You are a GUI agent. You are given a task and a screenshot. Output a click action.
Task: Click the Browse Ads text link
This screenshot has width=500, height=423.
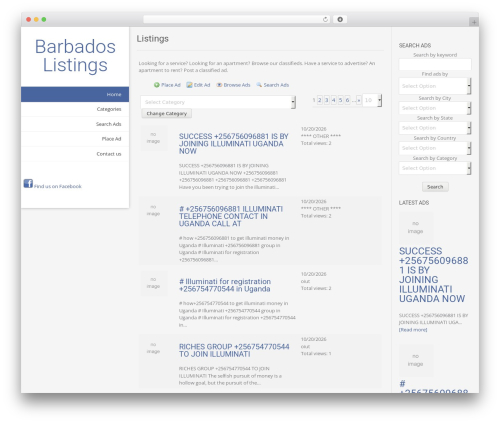click(237, 85)
